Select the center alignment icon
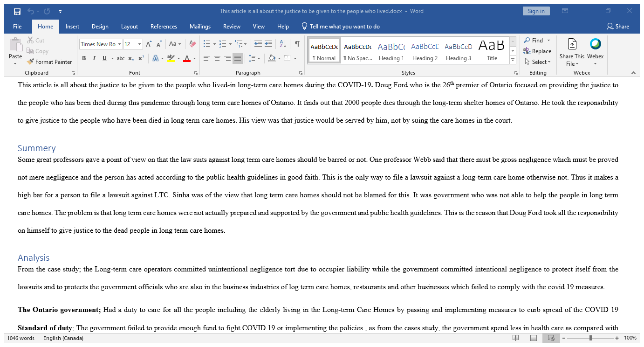644x347 pixels. click(x=217, y=58)
